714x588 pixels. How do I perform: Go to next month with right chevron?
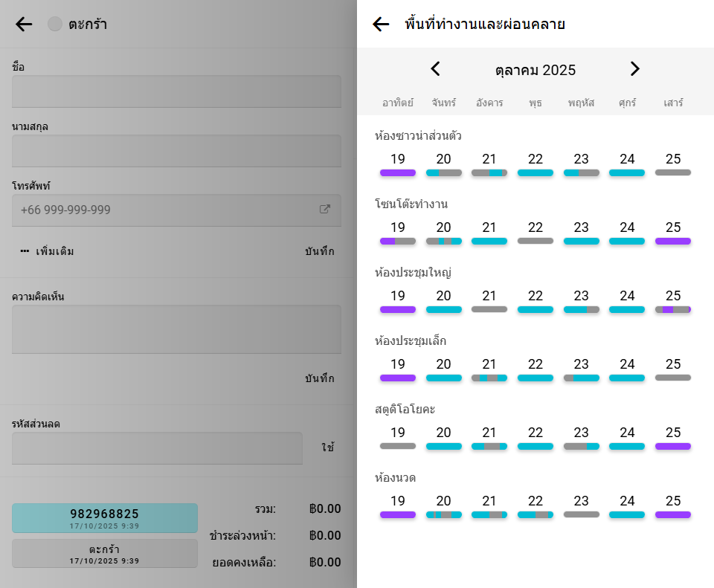click(634, 69)
